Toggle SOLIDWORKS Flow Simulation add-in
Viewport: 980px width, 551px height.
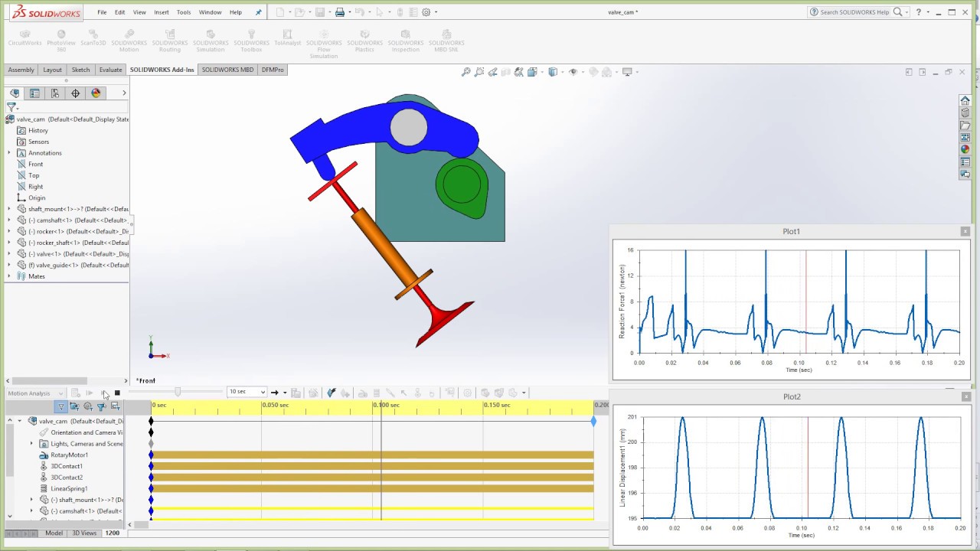coord(324,44)
